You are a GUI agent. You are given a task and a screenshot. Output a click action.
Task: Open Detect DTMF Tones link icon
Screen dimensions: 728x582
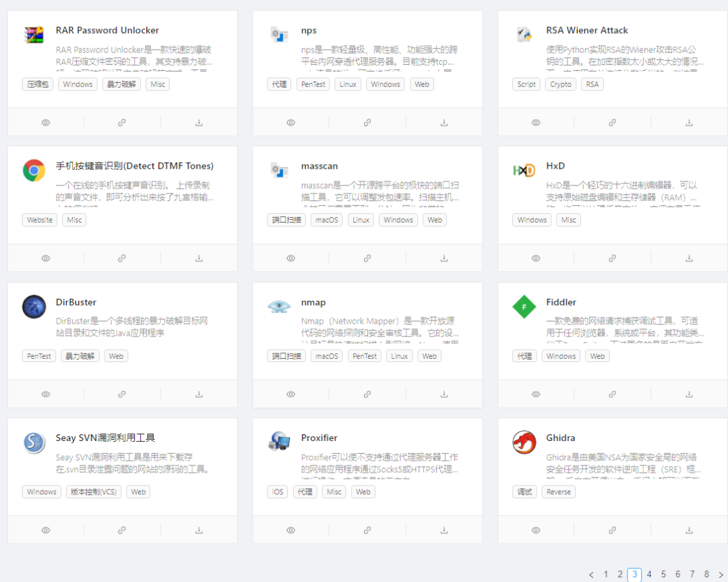(x=122, y=258)
